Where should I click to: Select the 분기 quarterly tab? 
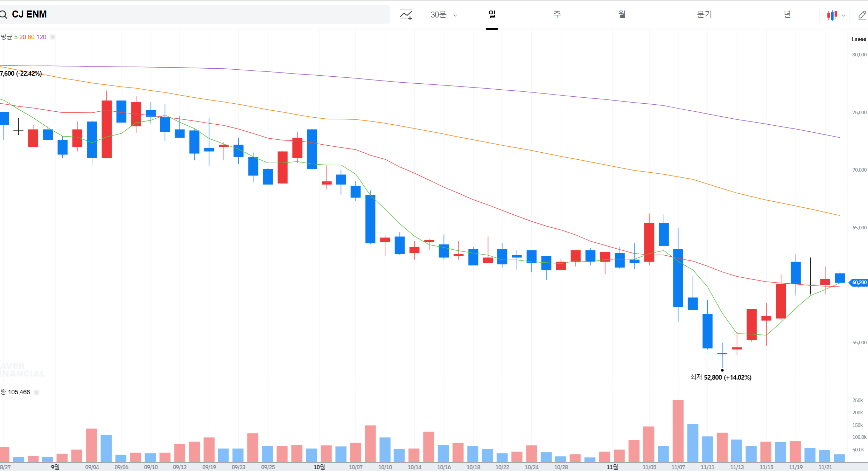pos(704,14)
